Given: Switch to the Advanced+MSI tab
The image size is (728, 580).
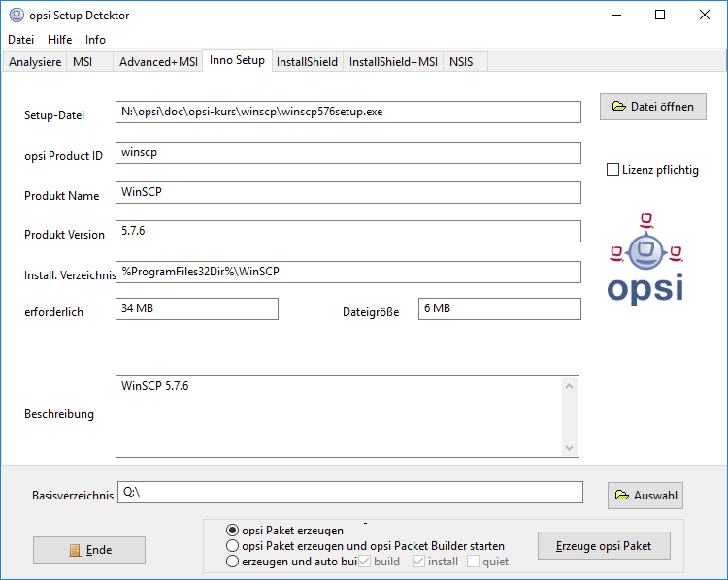Looking at the screenshot, I should click(158, 62).
